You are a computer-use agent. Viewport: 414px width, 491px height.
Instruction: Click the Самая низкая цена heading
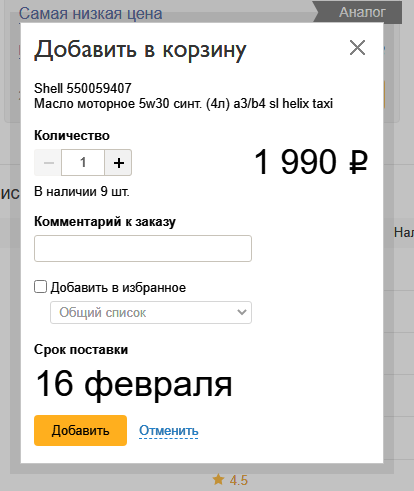[90, 14]
